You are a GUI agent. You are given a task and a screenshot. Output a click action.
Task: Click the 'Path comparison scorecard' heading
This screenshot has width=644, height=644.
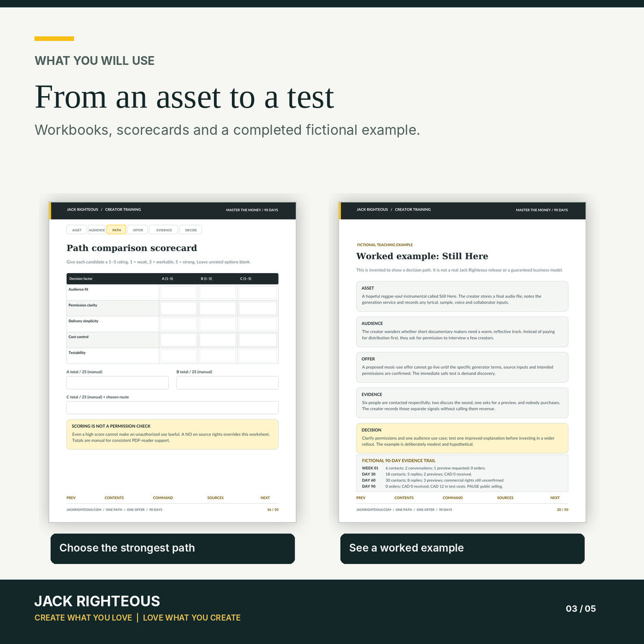[x=131, y=248]
